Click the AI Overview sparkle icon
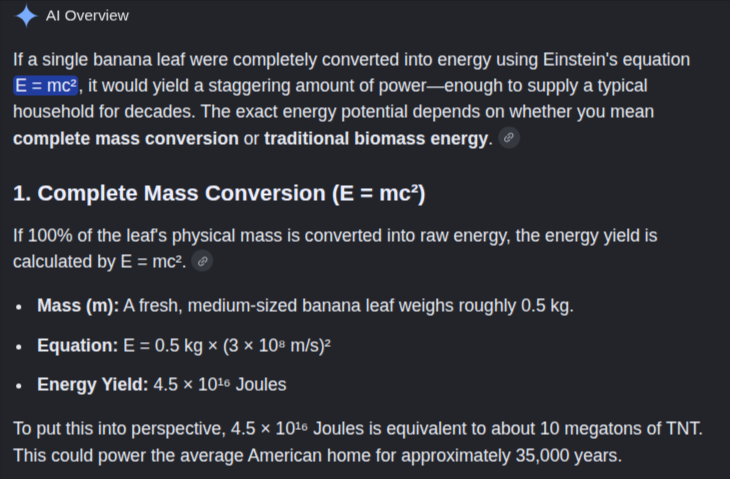Screen dimensions: 730x479 26,15
